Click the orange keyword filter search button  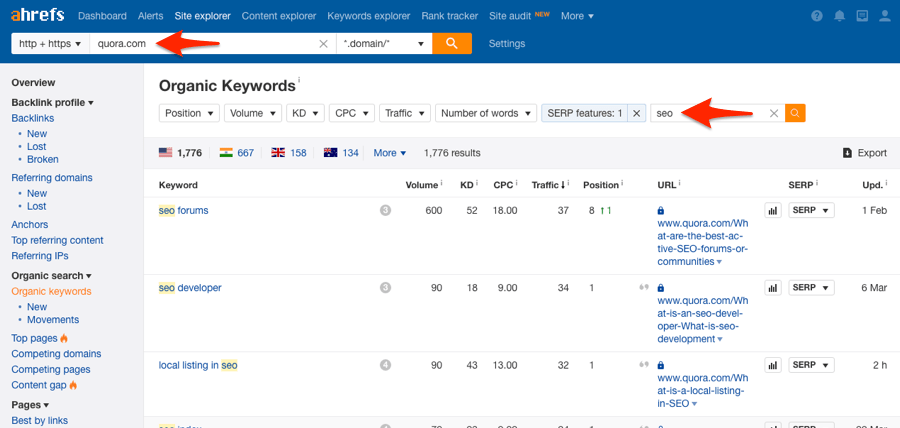coord(795,113)
